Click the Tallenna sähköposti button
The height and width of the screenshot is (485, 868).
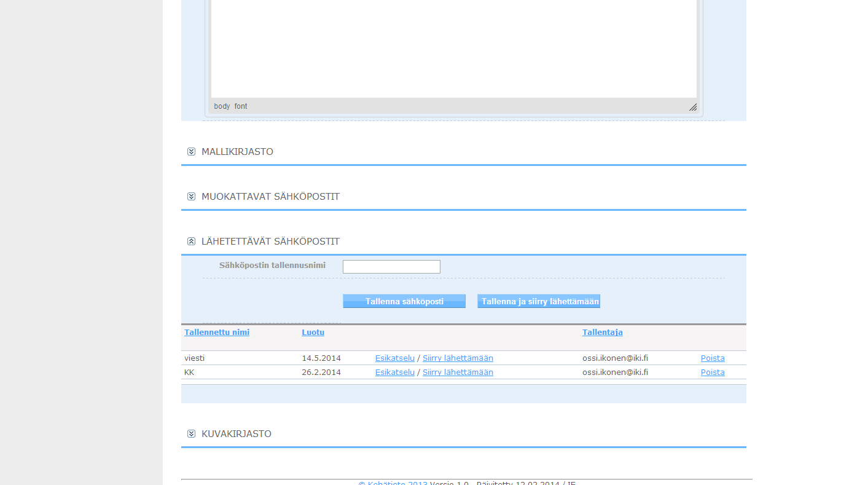[x=404, y=301]
